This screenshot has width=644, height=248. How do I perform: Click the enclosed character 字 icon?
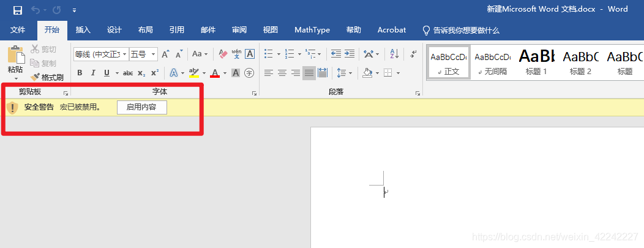tap(249, 73)
